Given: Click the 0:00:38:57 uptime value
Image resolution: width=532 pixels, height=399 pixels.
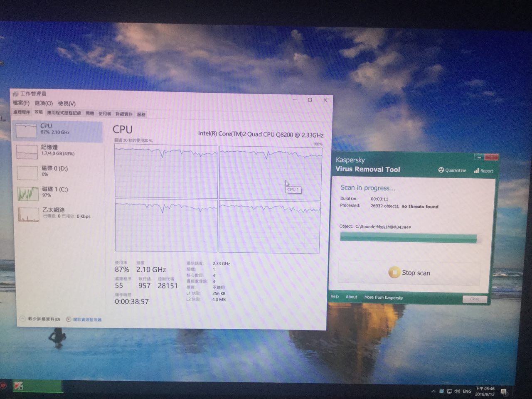Looking at the screenshot, I should tap(132, 301).
